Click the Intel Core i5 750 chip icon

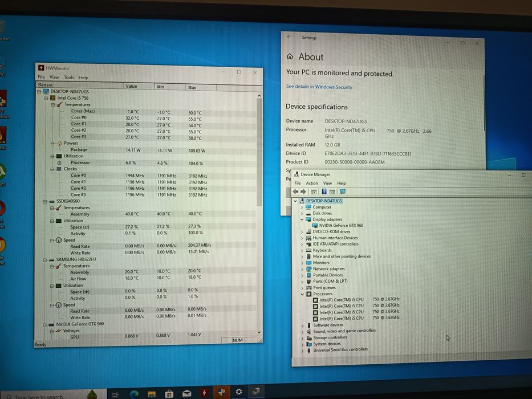[x=52, y=98]
